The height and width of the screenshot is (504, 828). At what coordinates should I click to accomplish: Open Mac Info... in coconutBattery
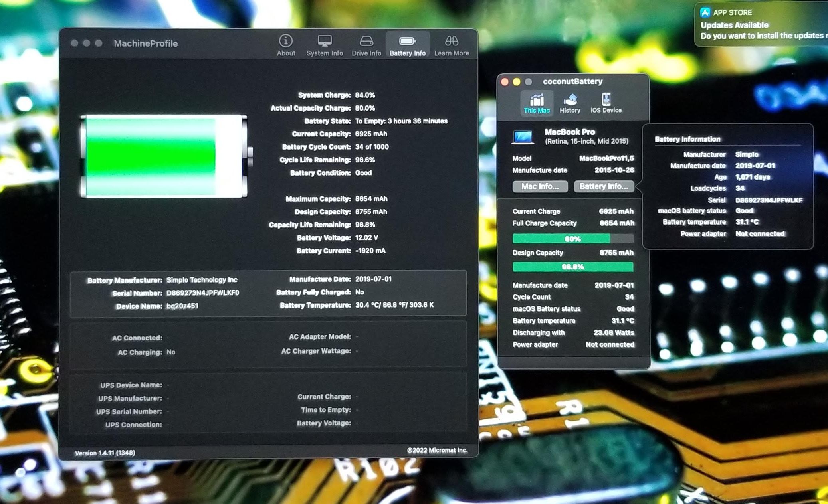coord(540,186)
